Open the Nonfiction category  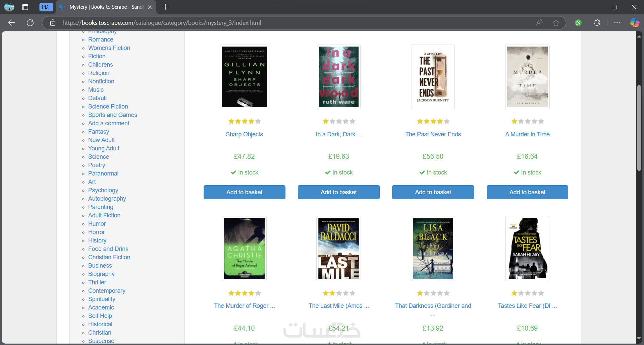101,81
